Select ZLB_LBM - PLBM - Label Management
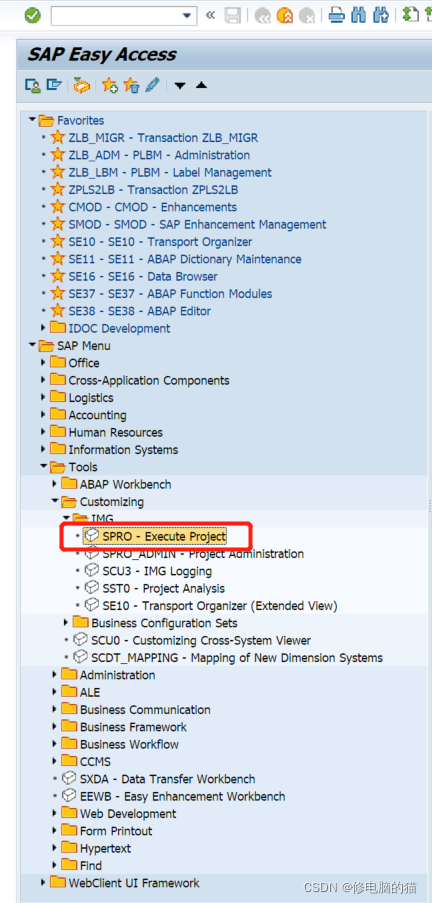 coord(170,173)
